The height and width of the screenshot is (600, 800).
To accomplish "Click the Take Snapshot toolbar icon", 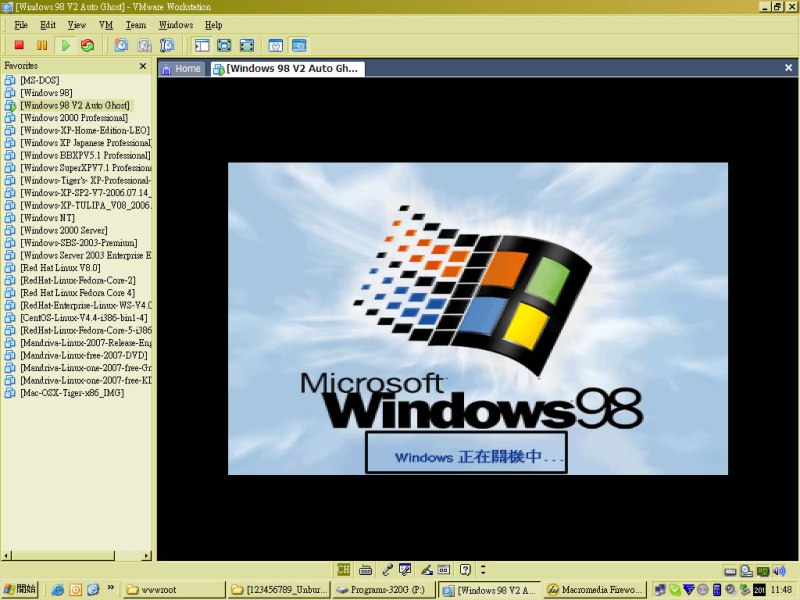I will click(121, 45).
